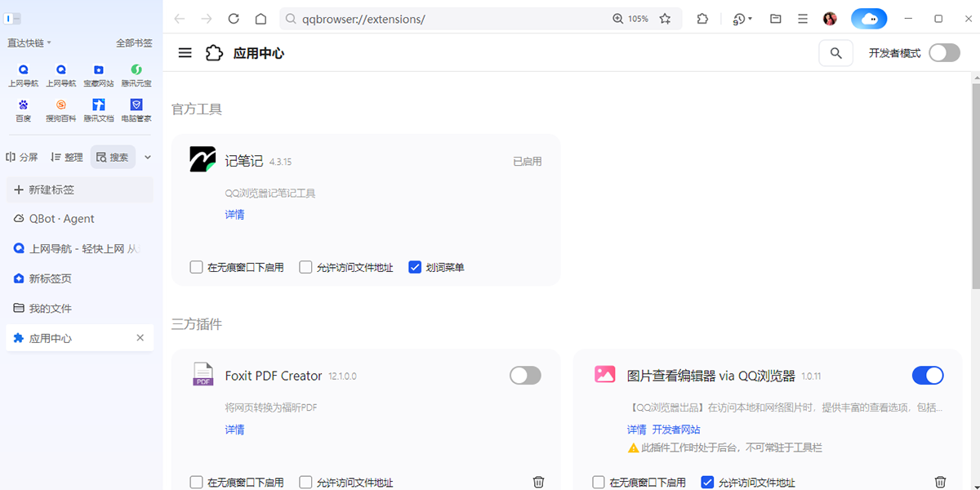Screen dimensions: 980x490
Task: Click the blue cloud assistant button
Action: click(x=869, y=19)
